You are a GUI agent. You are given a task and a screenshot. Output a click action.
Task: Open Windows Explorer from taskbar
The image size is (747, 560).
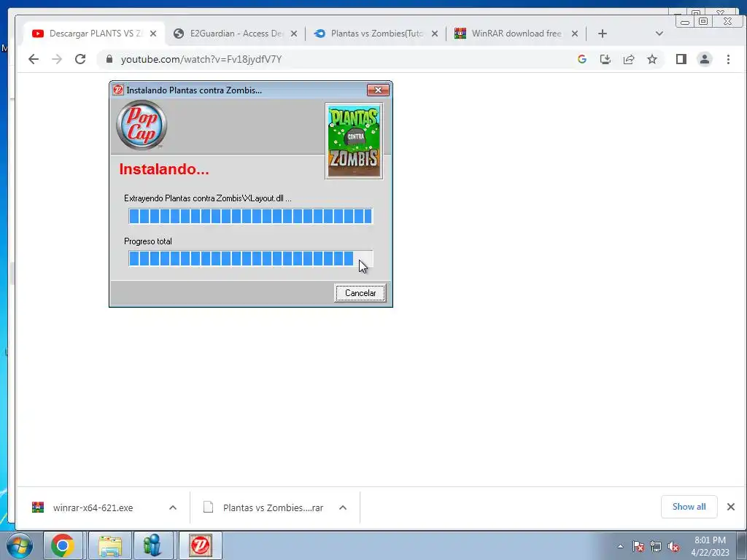[x=110, y=545]
